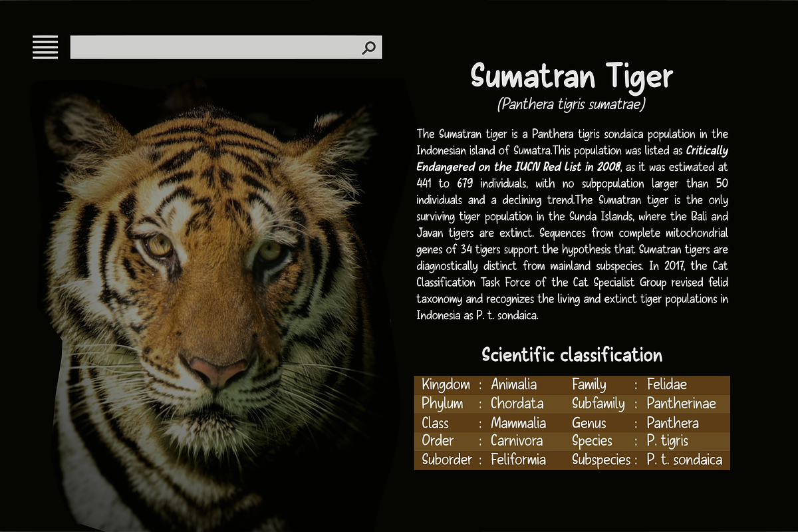Click the "Sumatran Tiger" heading

[x=572, y=76]
